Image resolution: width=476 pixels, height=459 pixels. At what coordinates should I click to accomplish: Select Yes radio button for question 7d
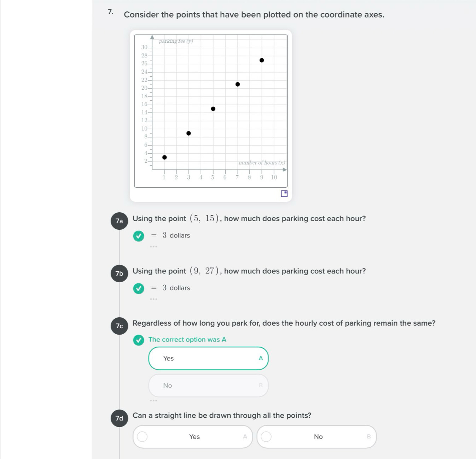point(142,437)
